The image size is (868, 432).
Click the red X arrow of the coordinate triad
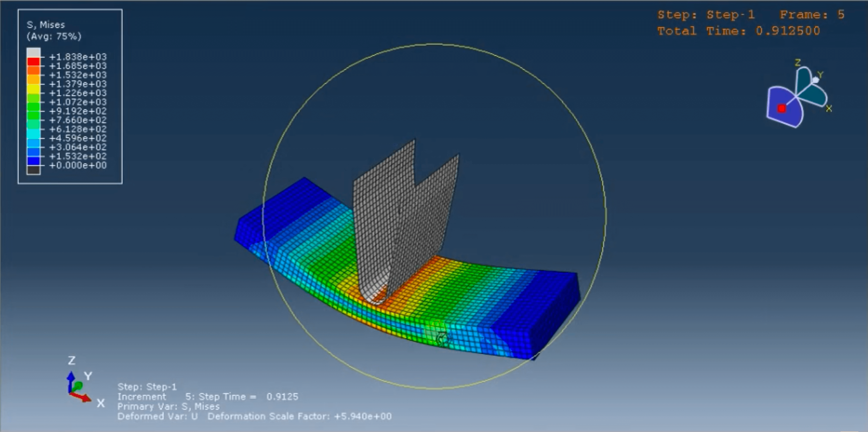83,398
